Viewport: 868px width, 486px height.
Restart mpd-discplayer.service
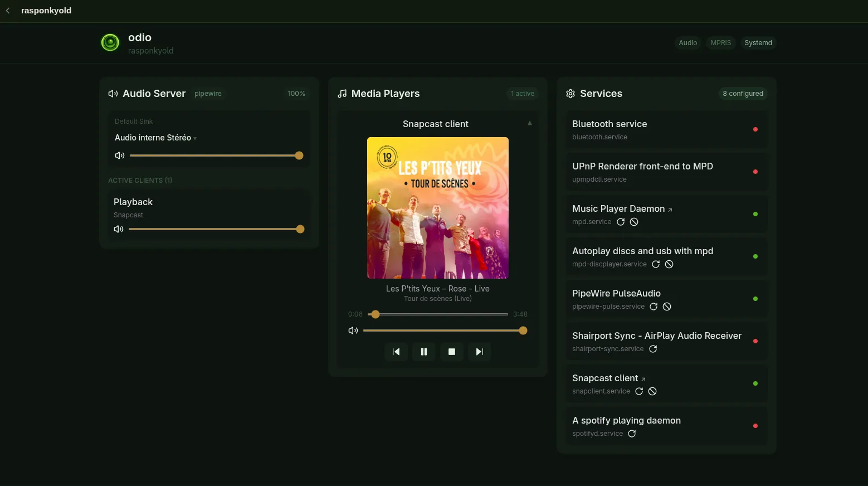point(656,264)
